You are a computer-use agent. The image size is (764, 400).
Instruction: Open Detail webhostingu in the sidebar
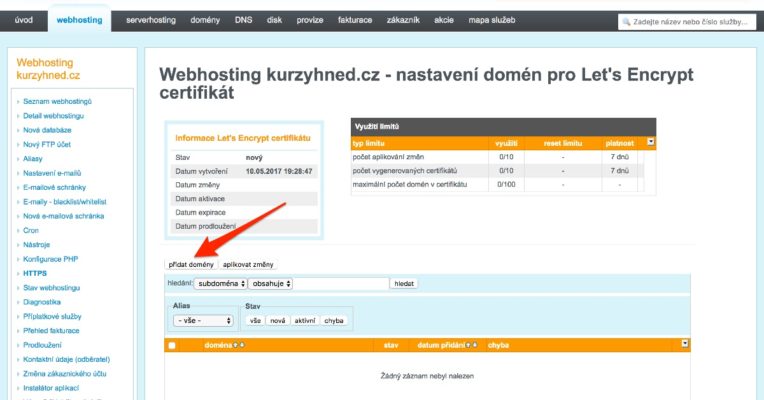pos(54,116)
